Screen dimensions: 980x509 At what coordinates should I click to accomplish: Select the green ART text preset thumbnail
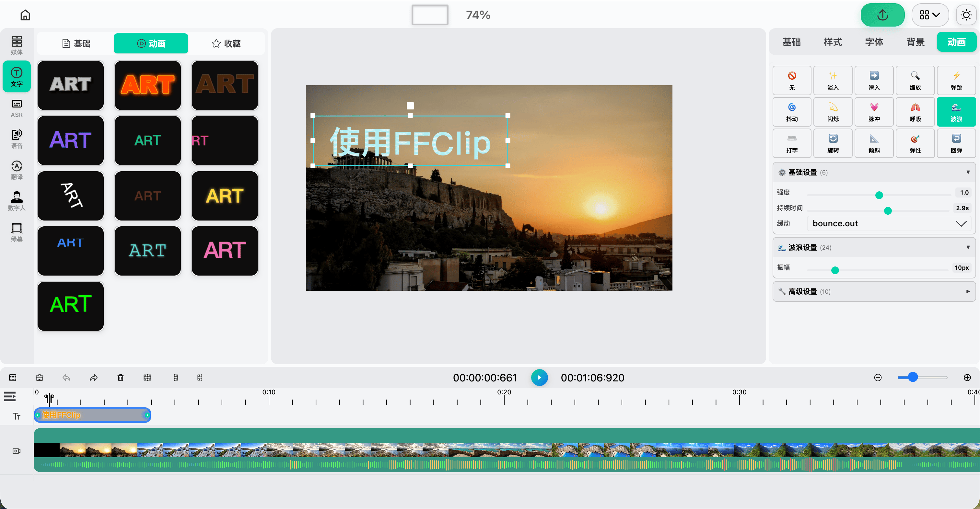[71, 306]
